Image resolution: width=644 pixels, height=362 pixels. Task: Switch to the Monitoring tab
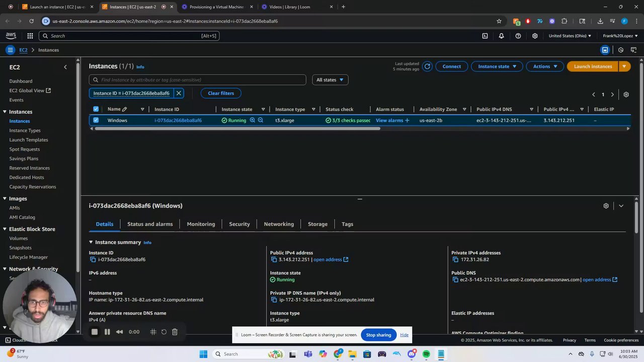[201, 224]
